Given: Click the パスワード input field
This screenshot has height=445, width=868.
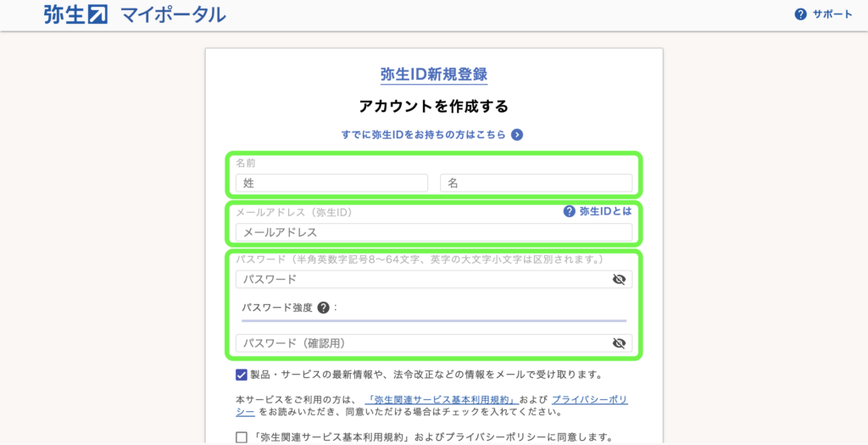Looking at the screenshot, I should coord(434,280).
